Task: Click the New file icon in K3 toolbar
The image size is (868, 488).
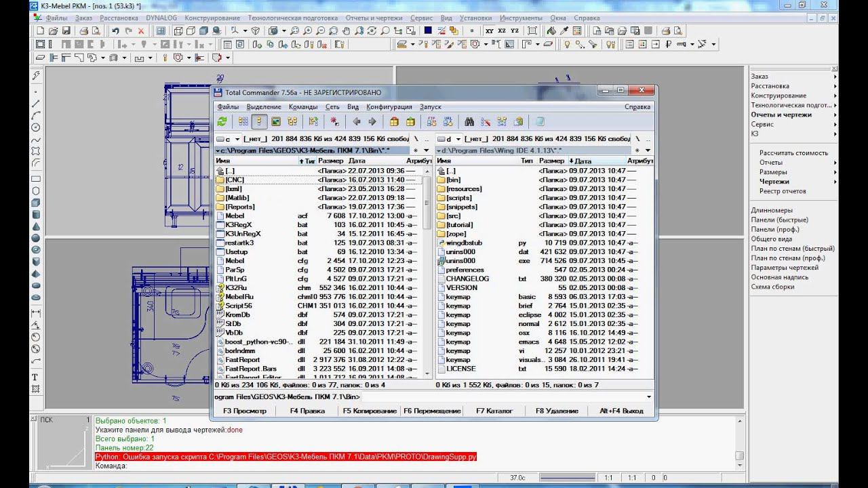Action: (x=40, y=30)
